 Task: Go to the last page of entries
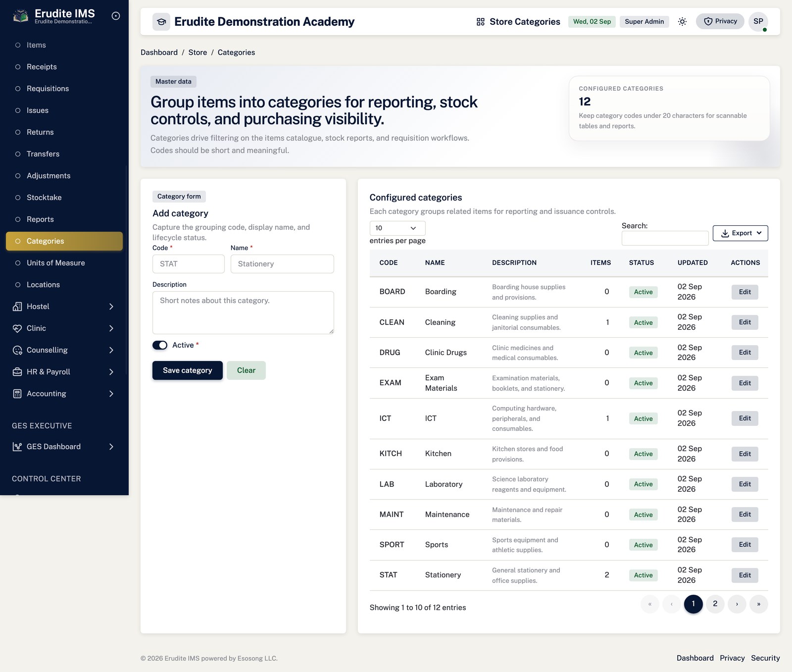tap(759, 604)
